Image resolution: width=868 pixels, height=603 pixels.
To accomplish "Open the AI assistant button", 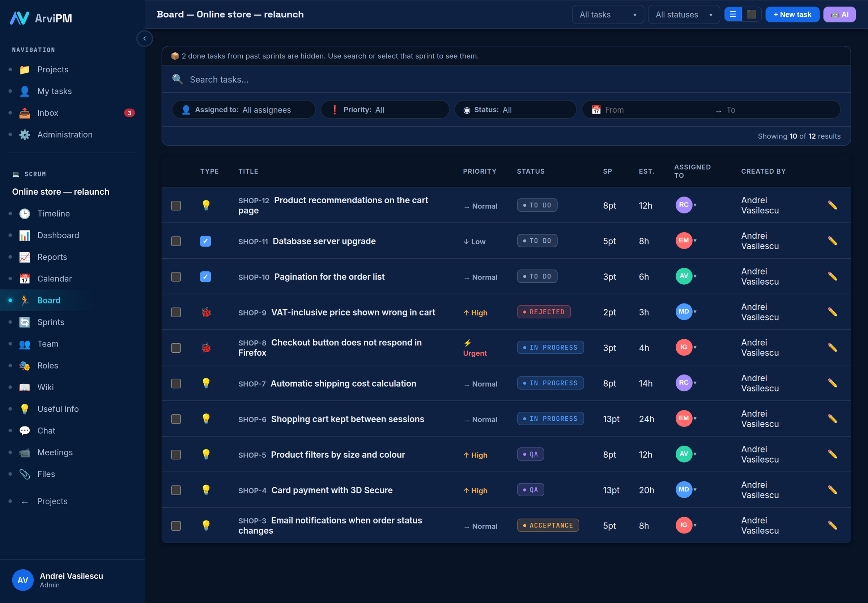I will point(839,15).
